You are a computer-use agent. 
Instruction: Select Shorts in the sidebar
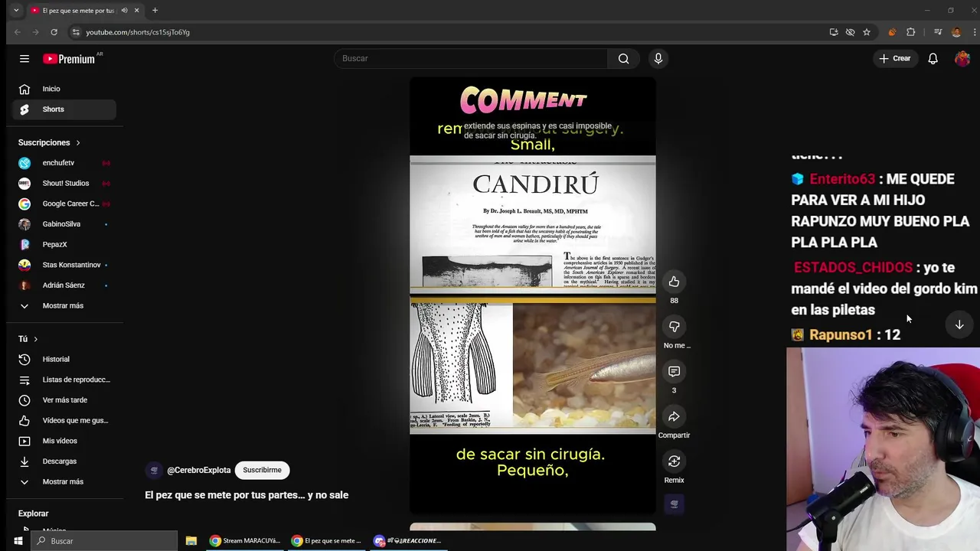(64, 109)
